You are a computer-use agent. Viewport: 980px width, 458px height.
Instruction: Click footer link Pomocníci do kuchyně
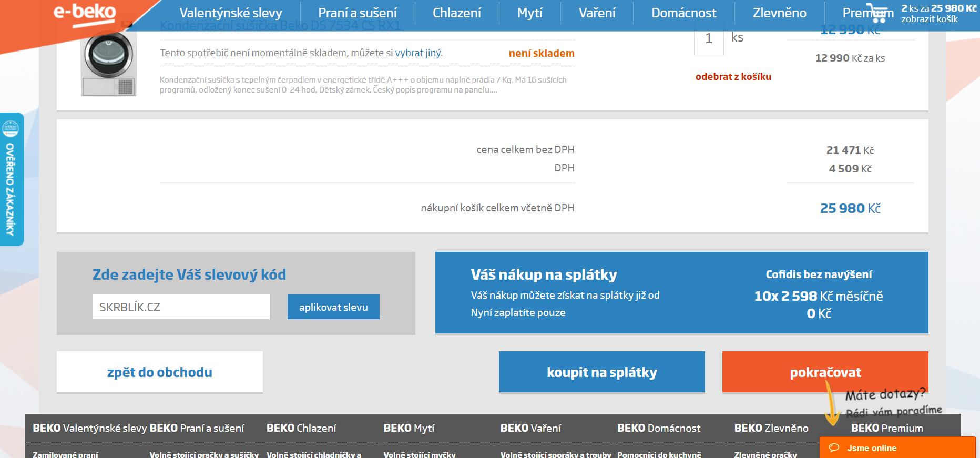659,454
